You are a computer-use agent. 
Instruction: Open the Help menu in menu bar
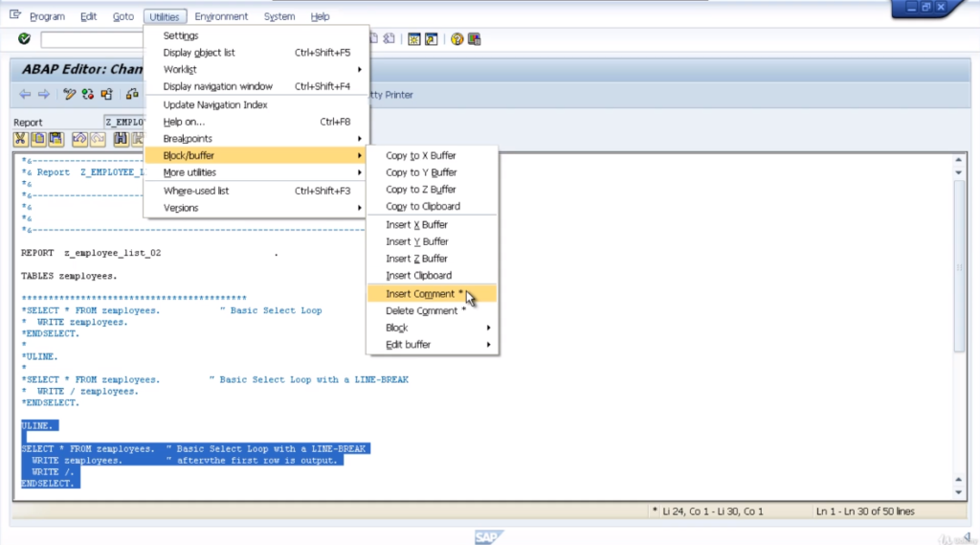(320, 16)
